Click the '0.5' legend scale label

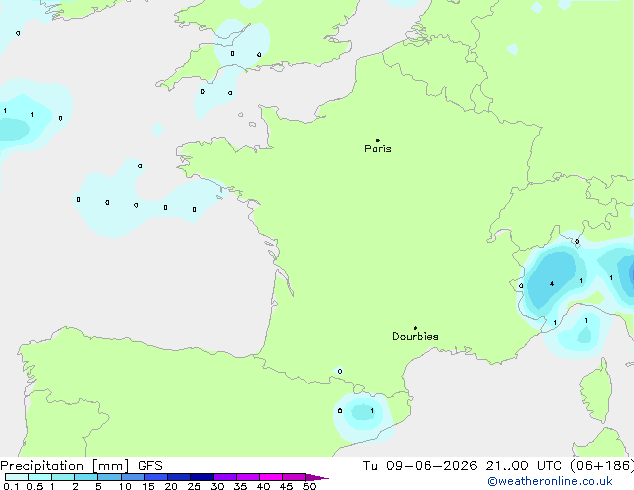pyautogui.click(x=35, y=486)
